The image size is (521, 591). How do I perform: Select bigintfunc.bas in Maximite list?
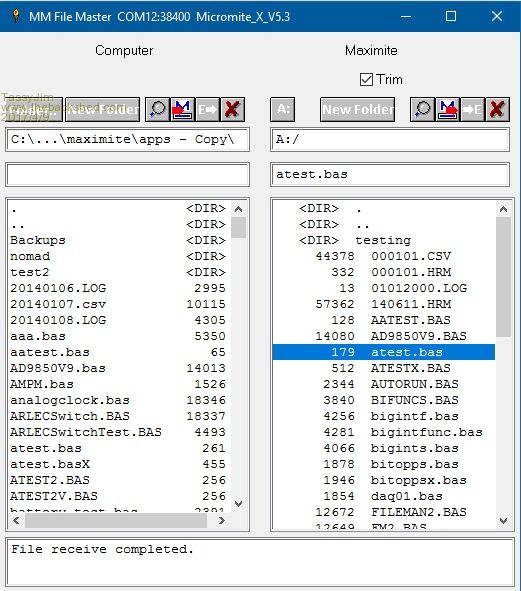pyautogui.click(x=384, y=432)
